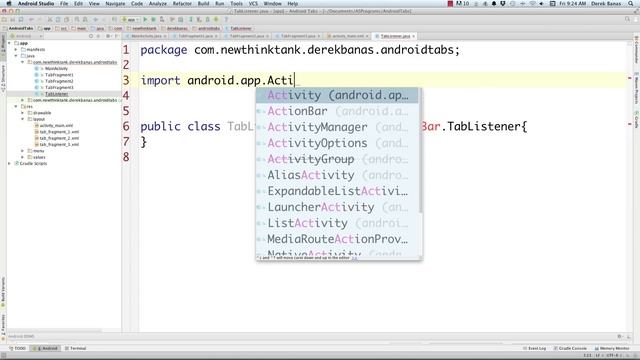This screenshot has width=640, height=360.
Task: Click the autocomplete popup scrollbar
Action: pos(420,150)
